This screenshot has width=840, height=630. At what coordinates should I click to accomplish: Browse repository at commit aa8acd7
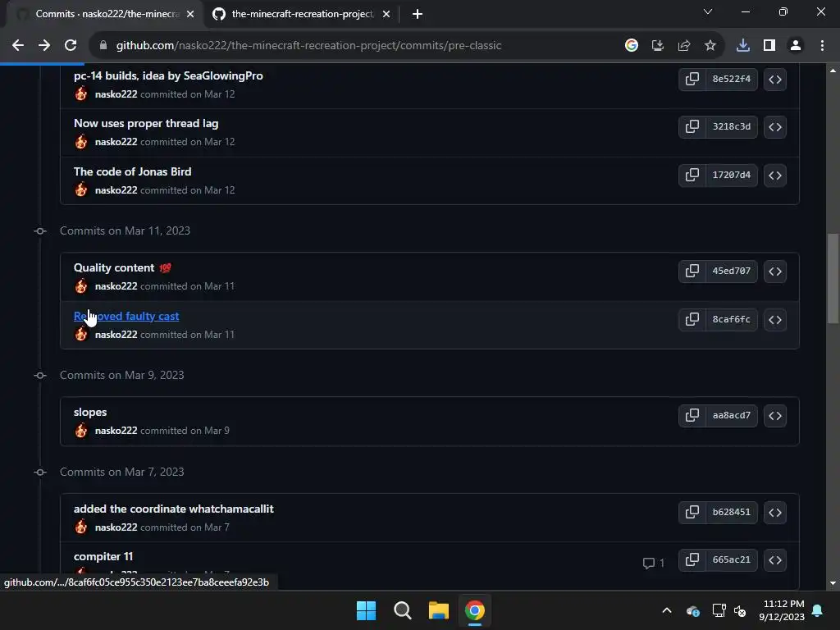[x=774, y=416]
